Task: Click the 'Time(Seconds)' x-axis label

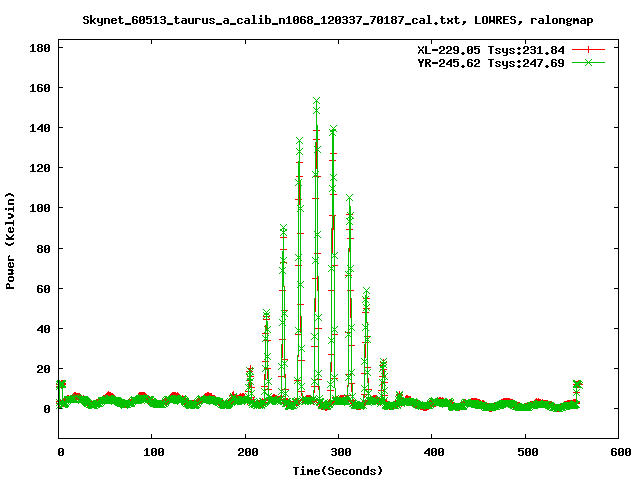Action: pyautogui.click(x=338, y=470)
